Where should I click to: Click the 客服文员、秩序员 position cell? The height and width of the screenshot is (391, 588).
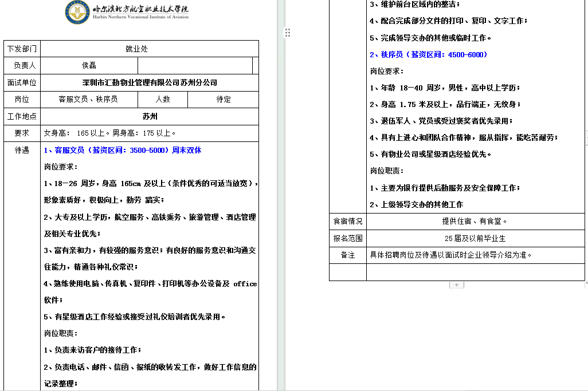pos(89,99)
